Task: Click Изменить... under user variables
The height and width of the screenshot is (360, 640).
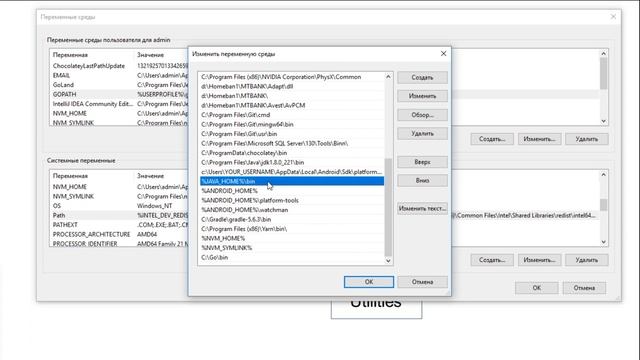Action: tap(539, 139)
